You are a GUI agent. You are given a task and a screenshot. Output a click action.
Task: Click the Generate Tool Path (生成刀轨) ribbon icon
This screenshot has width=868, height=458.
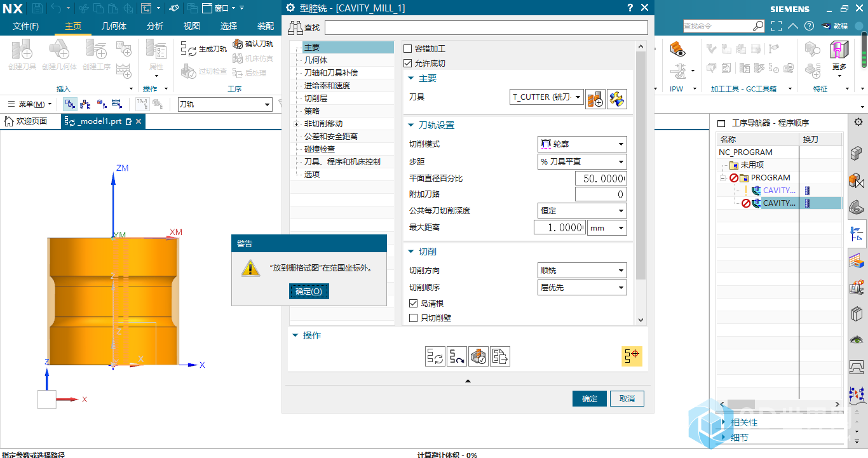coord(189,49)
